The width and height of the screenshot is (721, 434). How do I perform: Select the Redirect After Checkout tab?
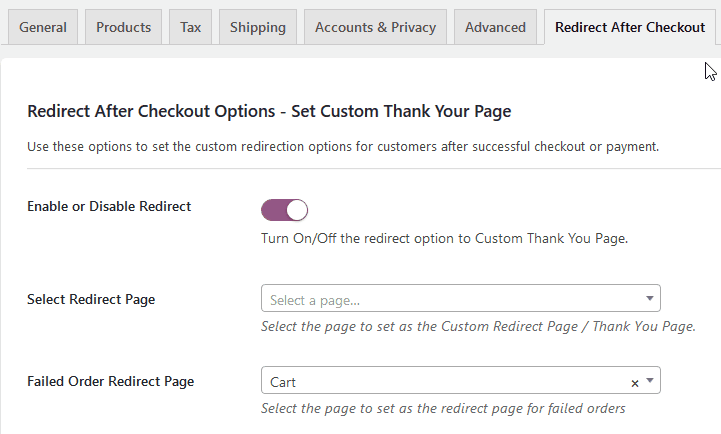pos(629,27)
